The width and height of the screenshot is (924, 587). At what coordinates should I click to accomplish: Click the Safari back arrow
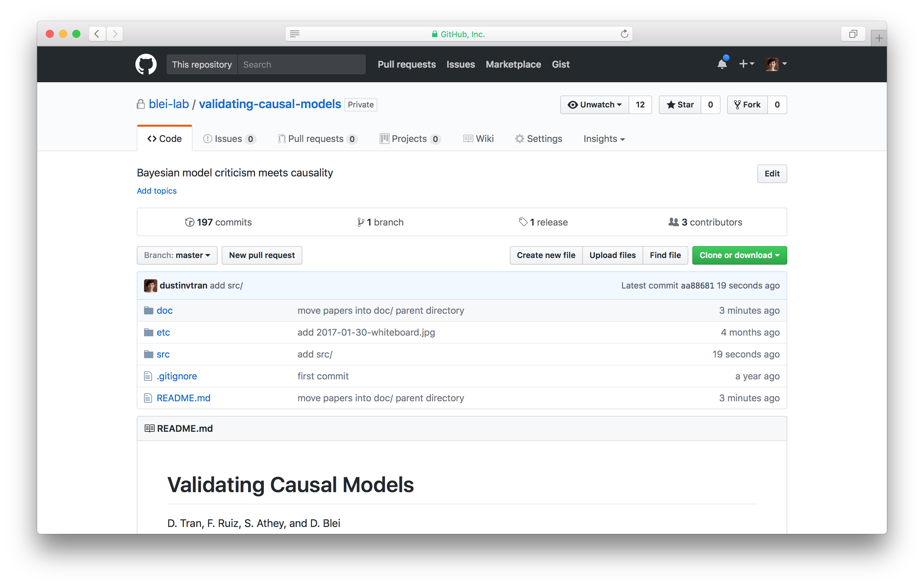click(97, 34)
